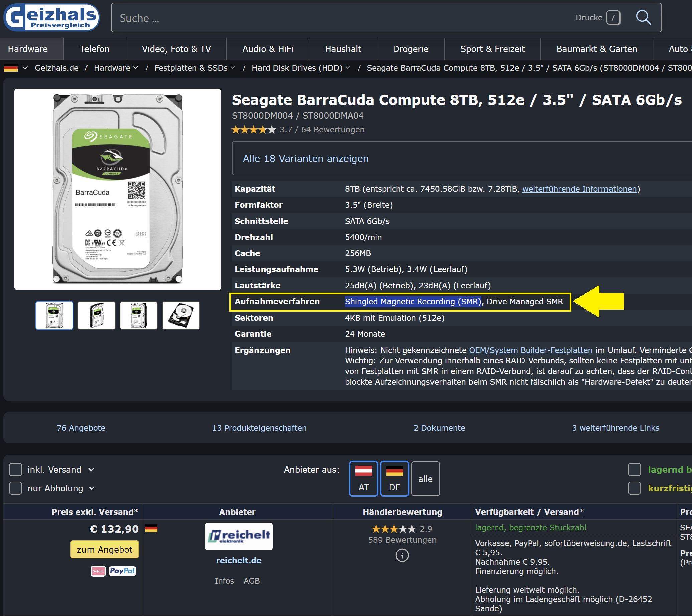Click the German flag country selector
Screen dimensions: 692x616
(11, 68)
